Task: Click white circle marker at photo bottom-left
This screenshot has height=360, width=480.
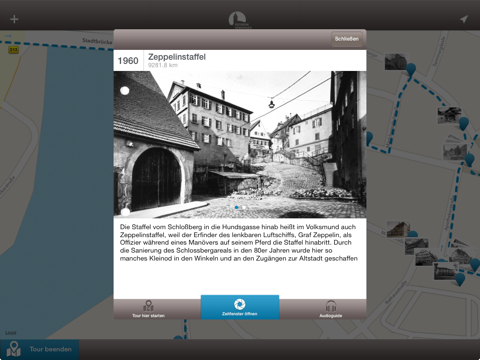Action: [x=125, y=212]
